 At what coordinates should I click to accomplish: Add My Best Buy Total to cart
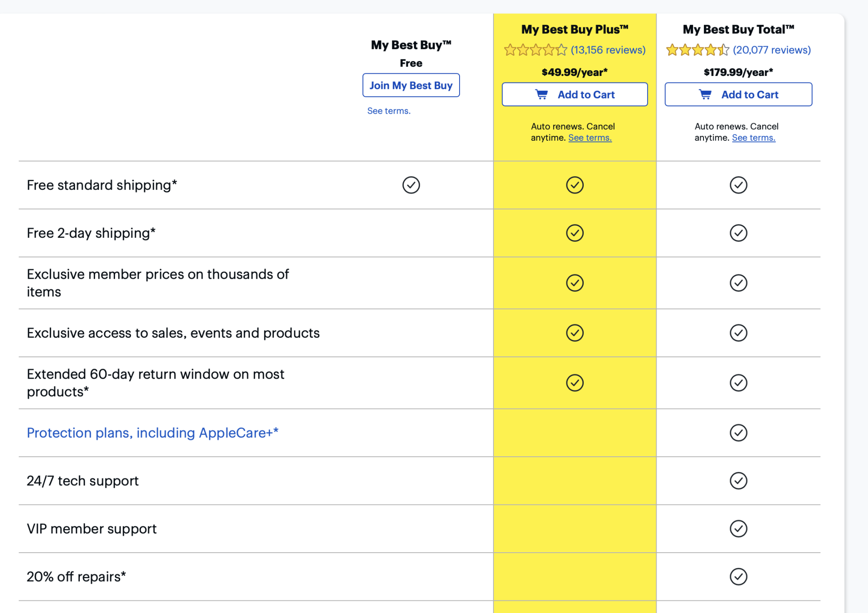tap(738, 95)
